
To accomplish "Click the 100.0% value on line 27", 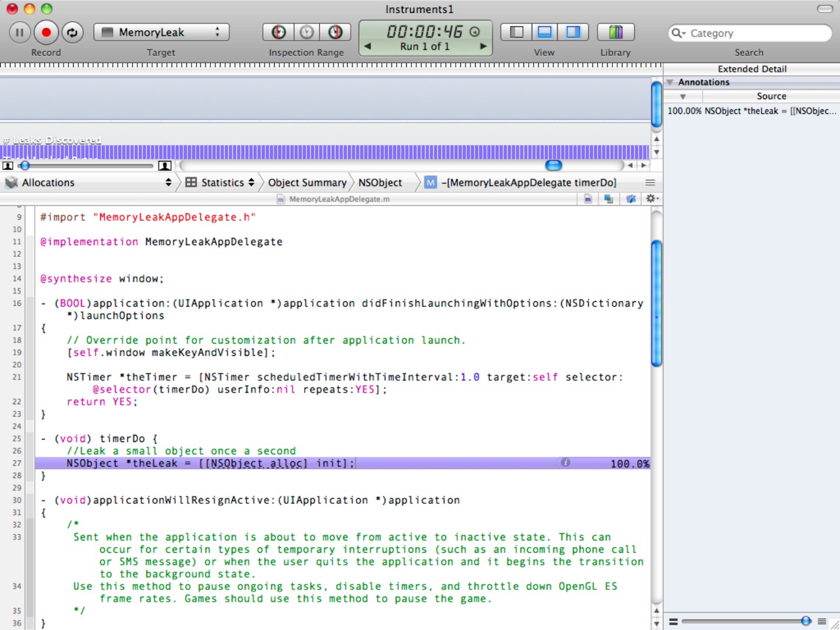I will 630,464.
